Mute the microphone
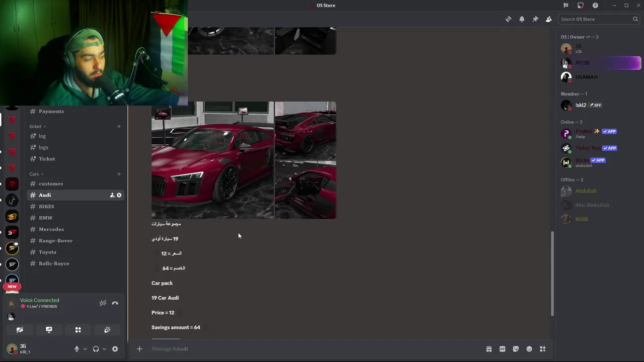 coord(76,349)
